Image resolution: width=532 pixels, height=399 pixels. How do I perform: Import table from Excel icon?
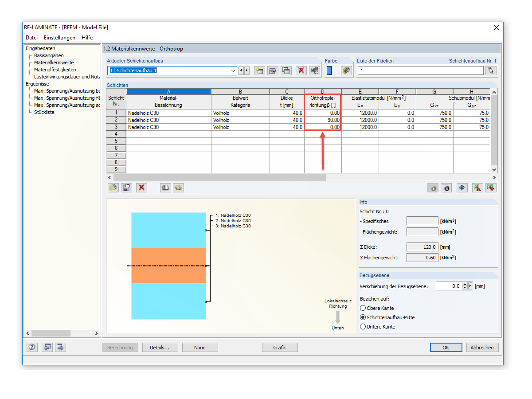491,188
